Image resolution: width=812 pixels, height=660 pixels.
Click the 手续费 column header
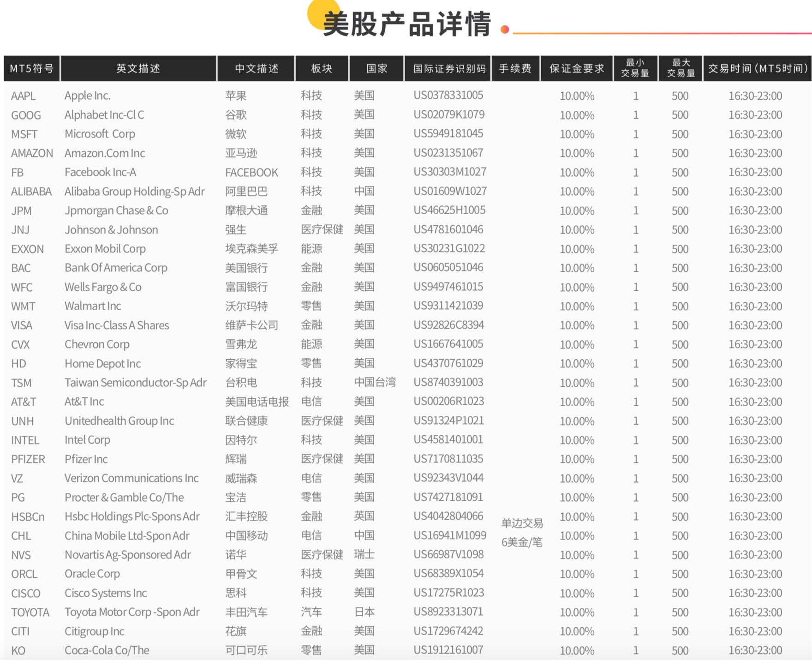[x=515, y=69]
